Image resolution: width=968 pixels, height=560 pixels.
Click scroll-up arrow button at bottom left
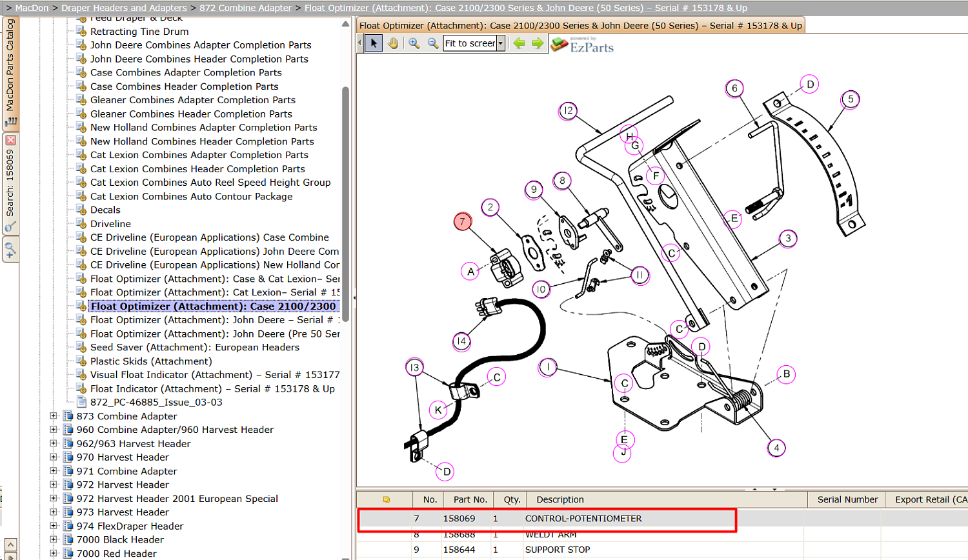(10, 545)
